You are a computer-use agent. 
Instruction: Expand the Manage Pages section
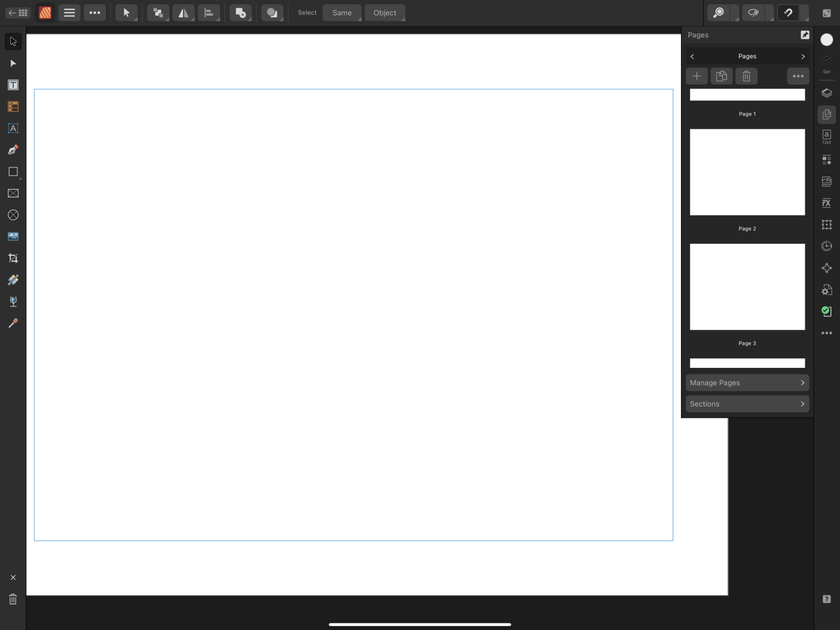(747, 382)
